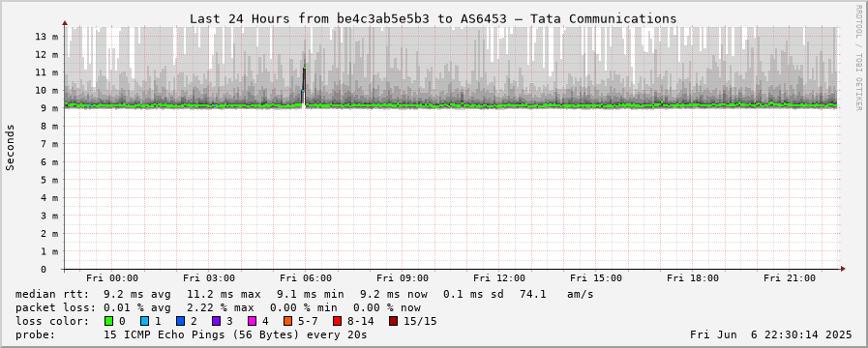Screen dimensions: 868x348
Task: Click the Seconds y-axis label
Action: click(x=10, y=147)
